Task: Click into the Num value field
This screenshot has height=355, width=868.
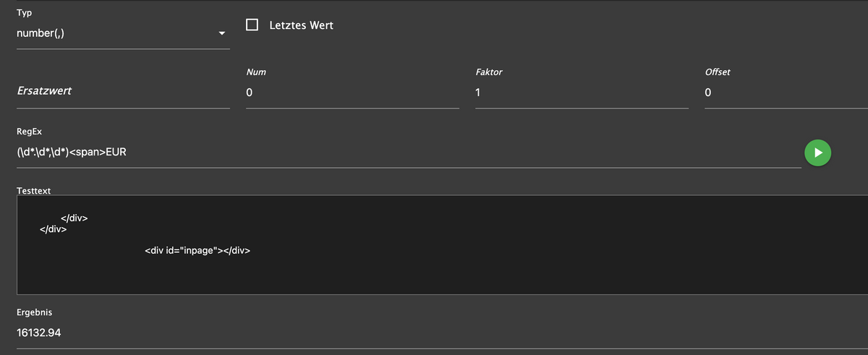Action: point(352,93)
